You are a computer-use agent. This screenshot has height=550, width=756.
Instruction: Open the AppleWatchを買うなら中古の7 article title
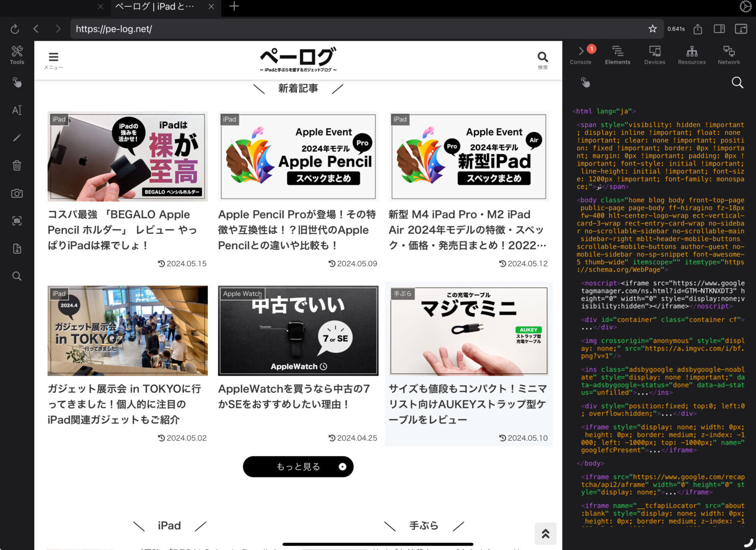(294, 396)
